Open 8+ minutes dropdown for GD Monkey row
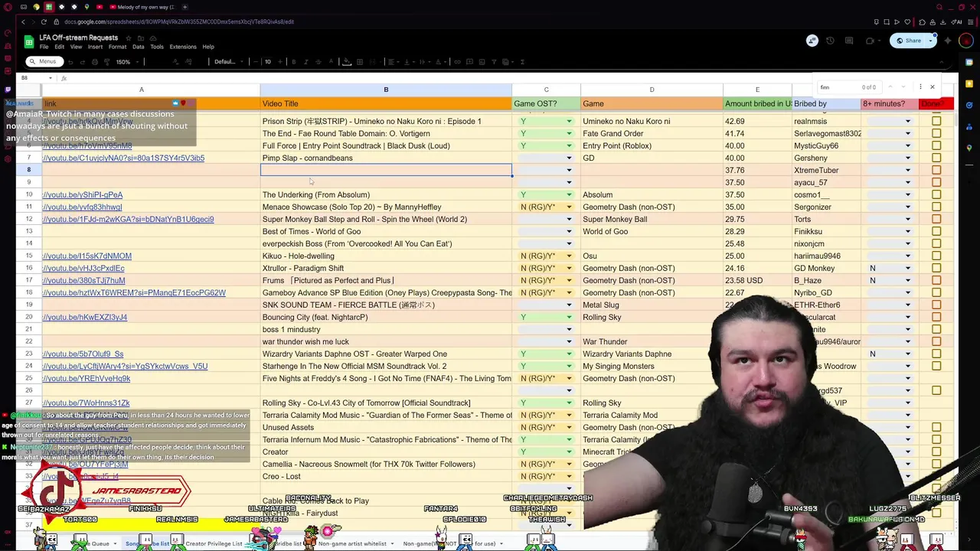980x551 pixels. click(x=908, y=268)
